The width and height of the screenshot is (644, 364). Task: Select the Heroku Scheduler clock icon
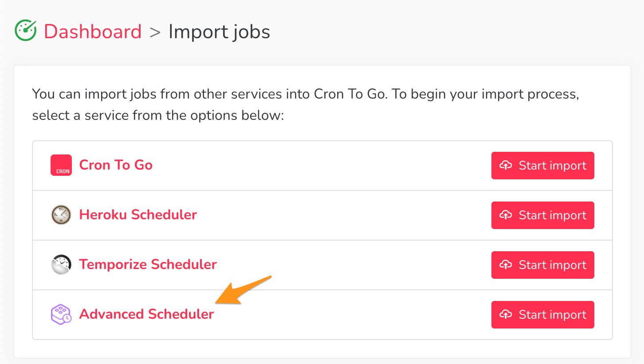click(x=61, y=215)
